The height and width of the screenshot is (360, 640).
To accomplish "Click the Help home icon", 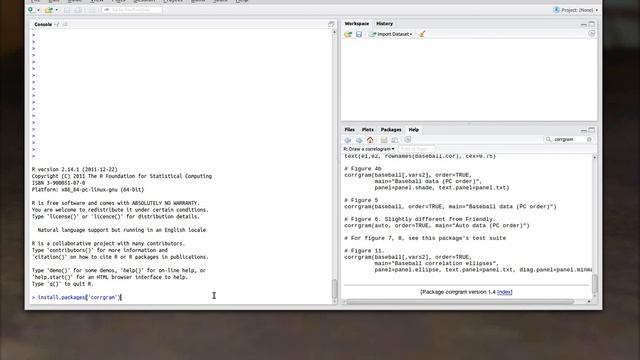I will pyautogui.click(x=370, y=140).
